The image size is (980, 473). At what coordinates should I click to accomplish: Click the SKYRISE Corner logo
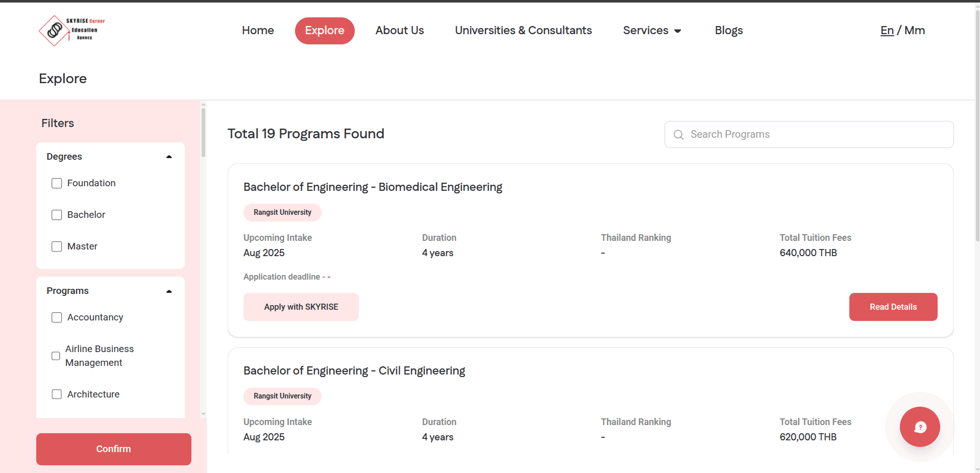coord(71,31)
